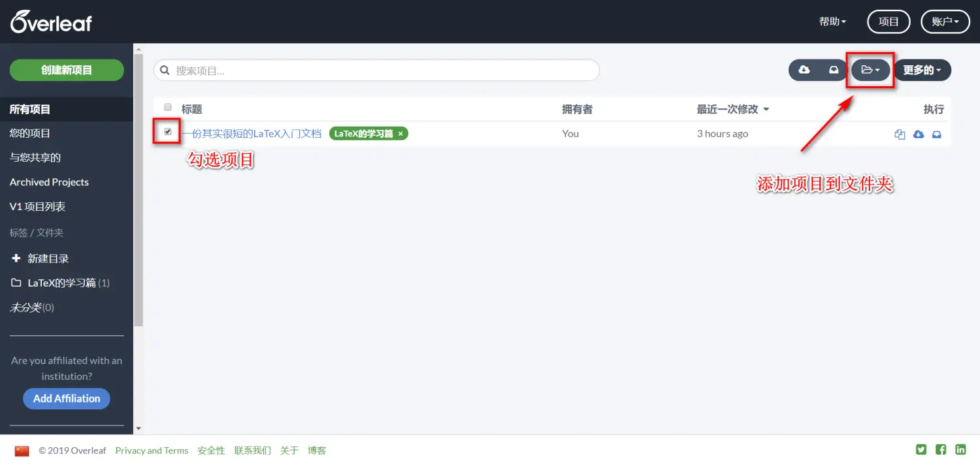Open the 关于 footer link
This screenshot has height=466, width=980.
pos(289,450)
